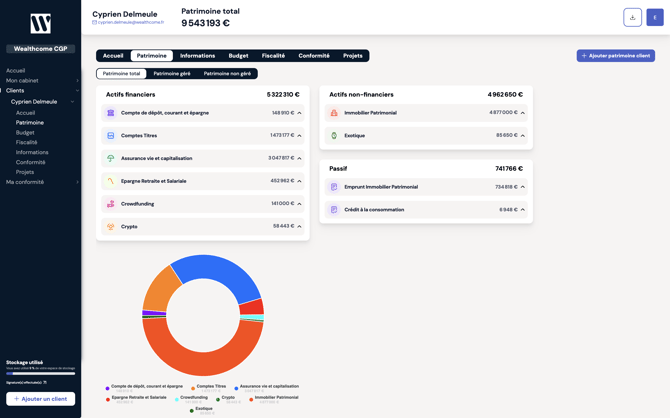Click the Crowdfunding row icon

coord(111,204)
